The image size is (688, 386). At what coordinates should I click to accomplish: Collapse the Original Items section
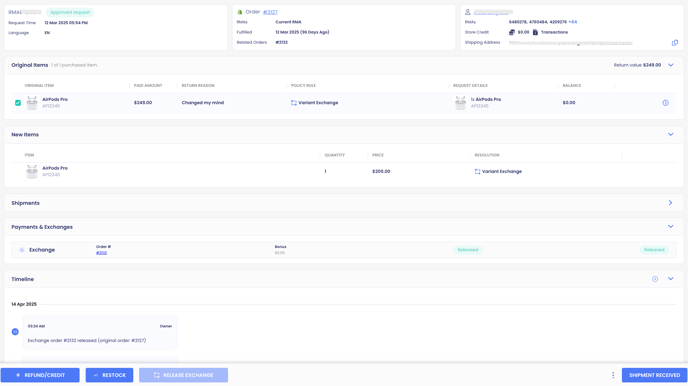point(670,65)
